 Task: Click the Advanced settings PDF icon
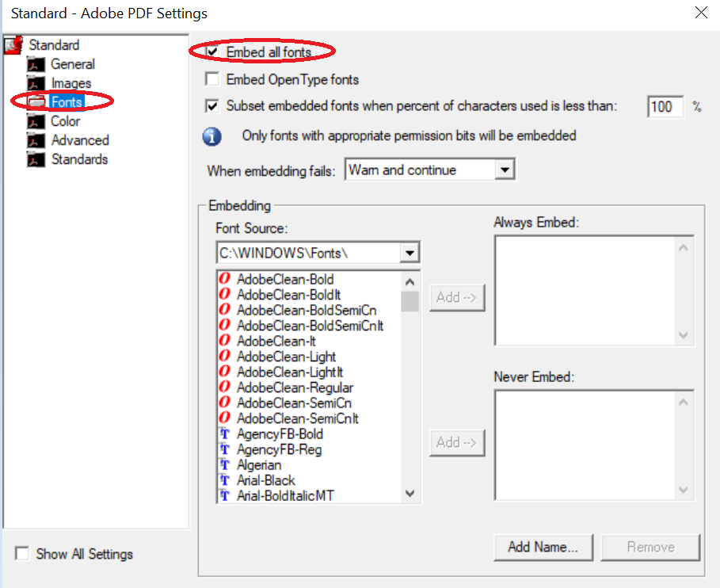[x=36, y=140]
